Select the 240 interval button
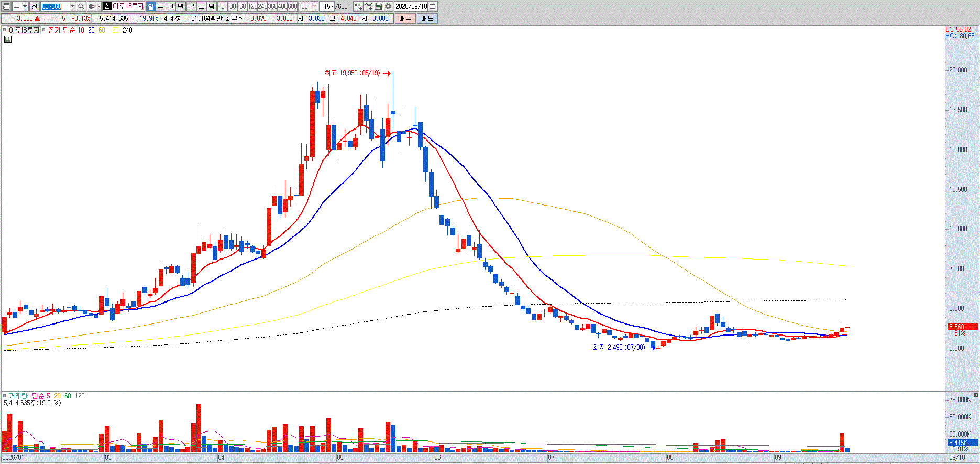Viewport: 980px width, 464px height. (x=262, y=6)
